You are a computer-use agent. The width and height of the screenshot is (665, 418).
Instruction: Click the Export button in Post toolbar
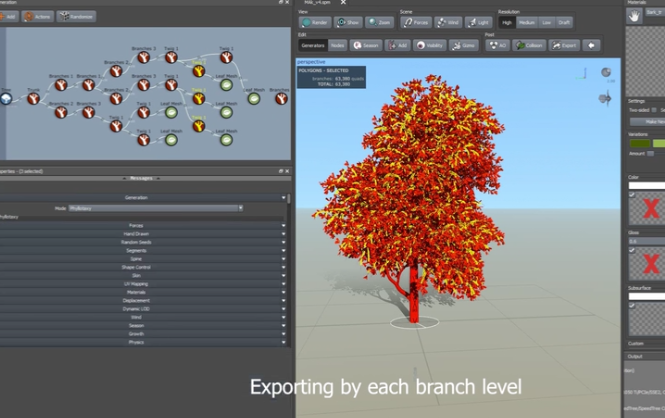(x=564, y=45)
